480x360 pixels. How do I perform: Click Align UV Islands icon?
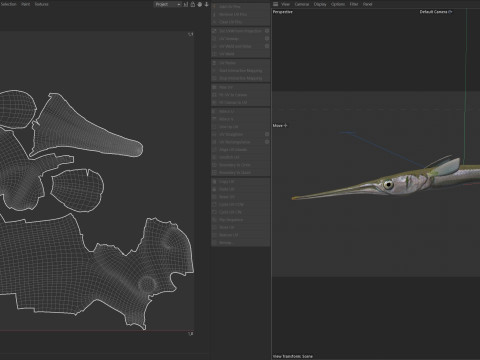[215, 150]
